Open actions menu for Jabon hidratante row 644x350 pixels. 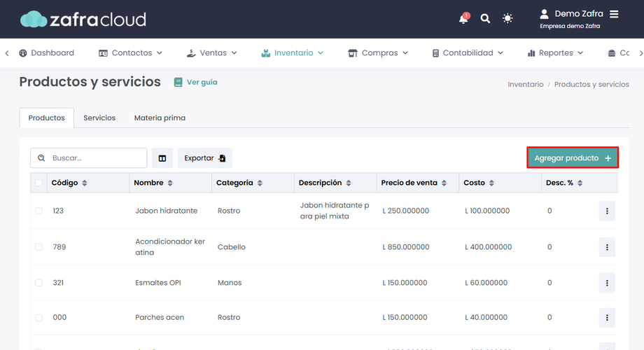[x=607, y=211]
